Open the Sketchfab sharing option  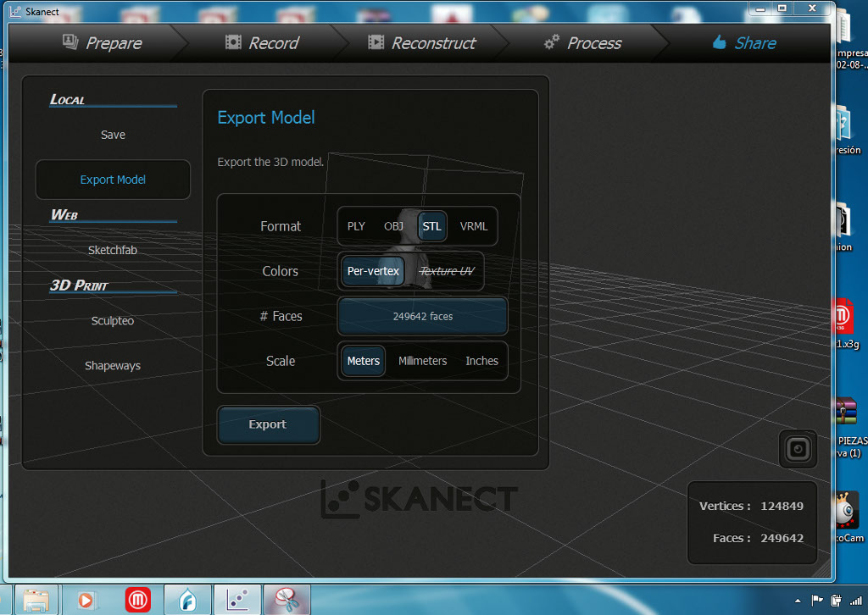[x=113, y=250]
